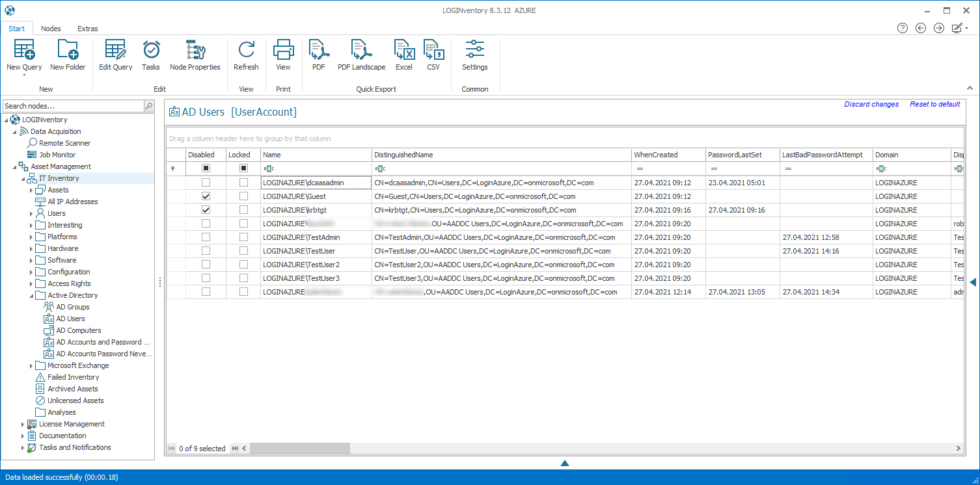Viewport: 980px width, 485px height.
Task: Open All IP Addresses node
Action: coord(73,202)
